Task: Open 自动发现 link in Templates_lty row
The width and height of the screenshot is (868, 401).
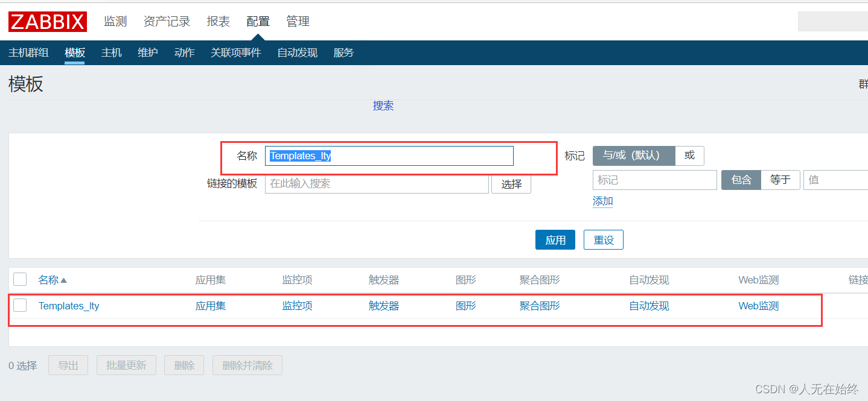Action: pos(649,306)
